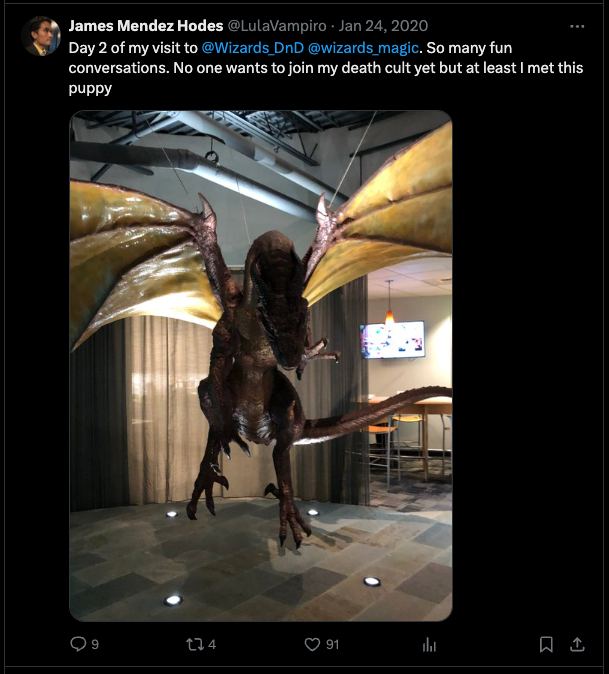Open the James Mendez Hodes display name link

pos(146,26)
